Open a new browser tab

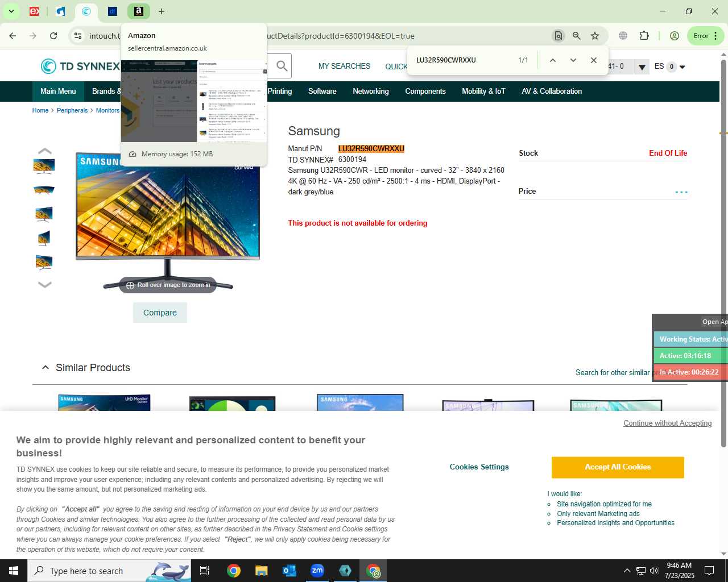pos(162,11)
